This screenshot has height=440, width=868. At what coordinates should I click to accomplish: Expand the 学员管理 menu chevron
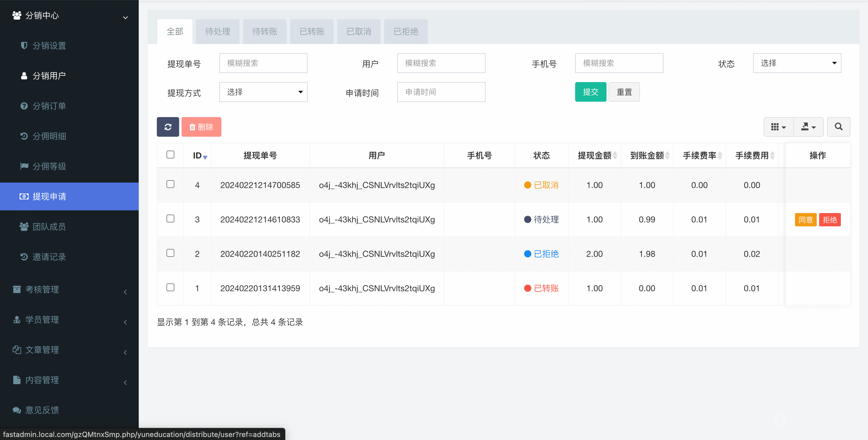(x=125, y=322)
